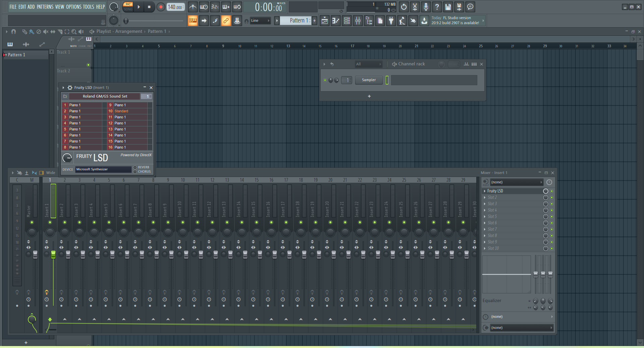Click the render audio export icon
Screen dimensions: 644x348
(x=459, y=7)
